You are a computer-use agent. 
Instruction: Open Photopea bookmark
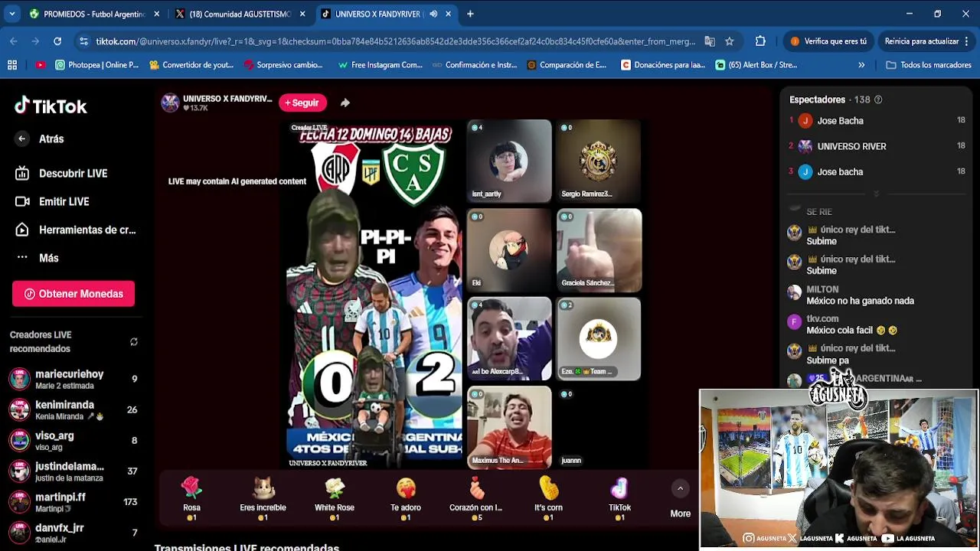coord(97,65)
